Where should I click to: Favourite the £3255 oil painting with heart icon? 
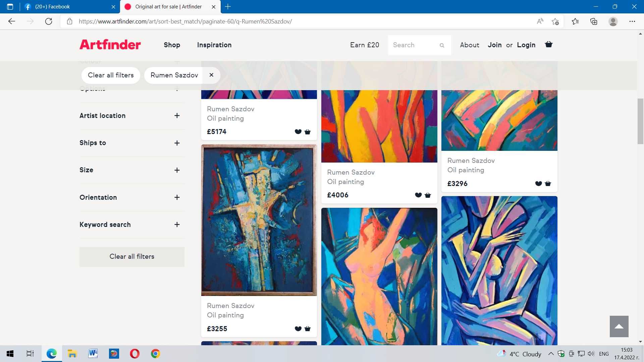(298, 328)
